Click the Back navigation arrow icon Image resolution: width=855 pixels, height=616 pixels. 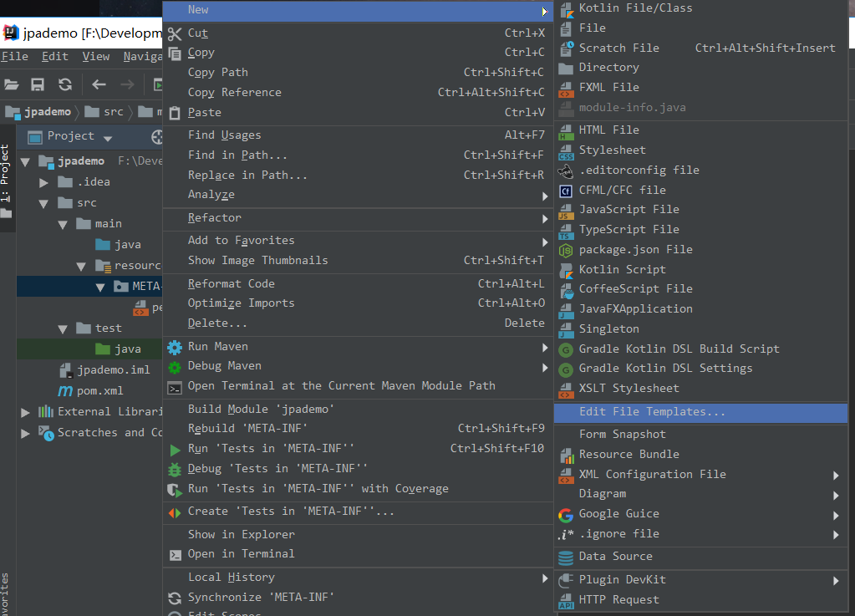pyautogui.click(x=99, y=84)
